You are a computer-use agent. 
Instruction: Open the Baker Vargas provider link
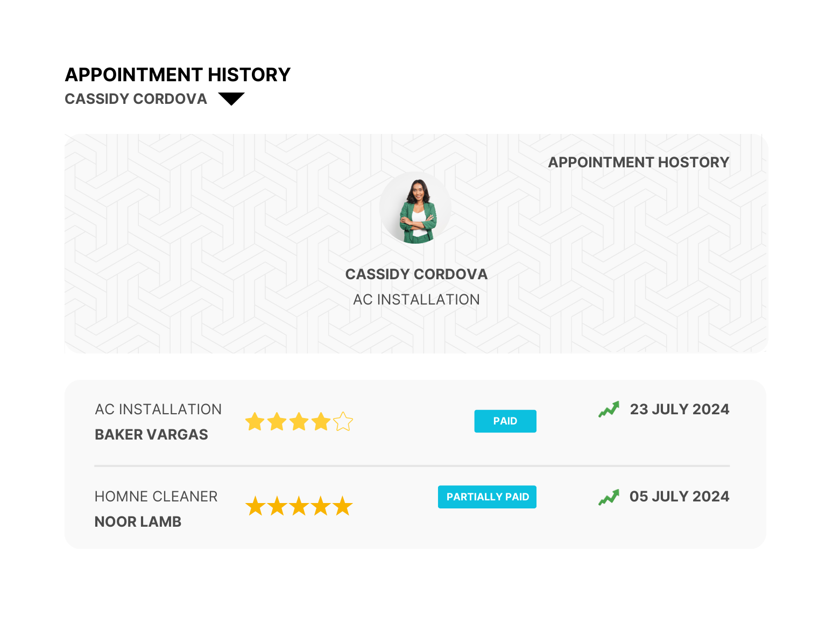pos(151,435)
